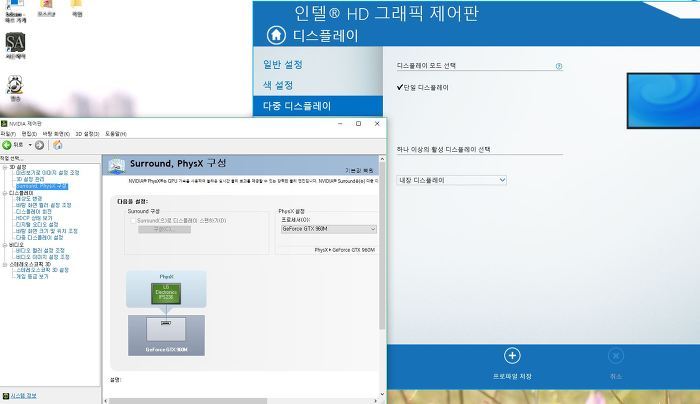Select highlighted Surround, PhysX 구성 tree item
700x404 pixels.
coord(42,186)
